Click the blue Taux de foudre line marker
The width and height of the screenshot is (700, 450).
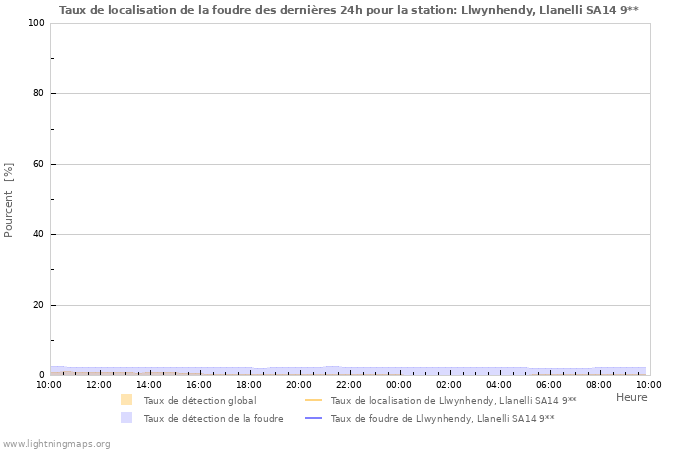coord(313,418)
